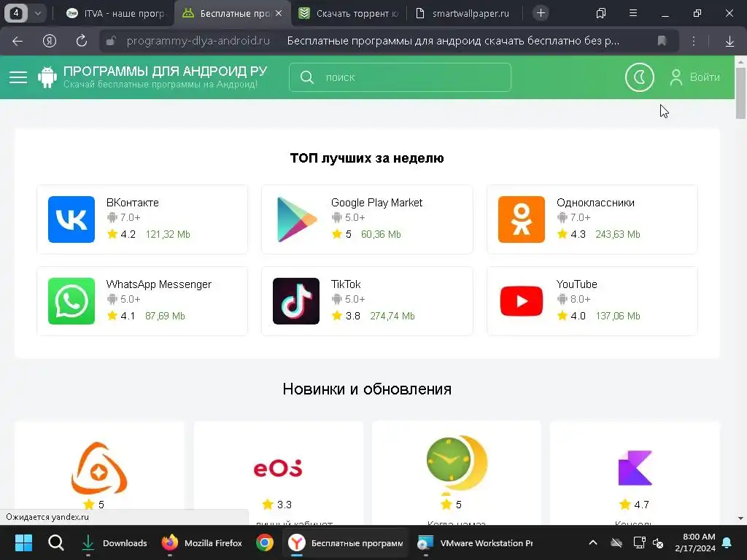Open a new browser tab
This screenshot has height=560, width=747.
click(x=541, y=13)
